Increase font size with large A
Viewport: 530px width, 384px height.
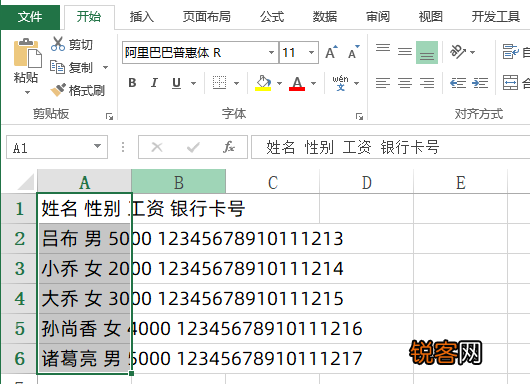pos(331,52)
